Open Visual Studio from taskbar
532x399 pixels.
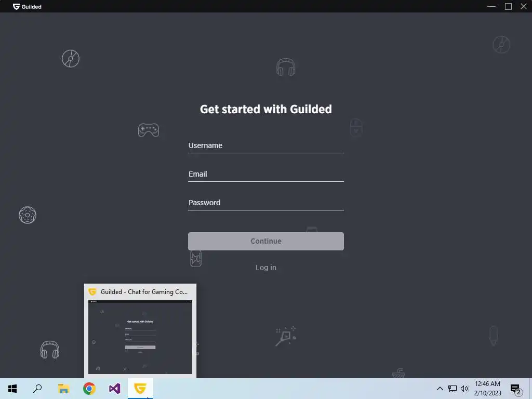point(115,389)
